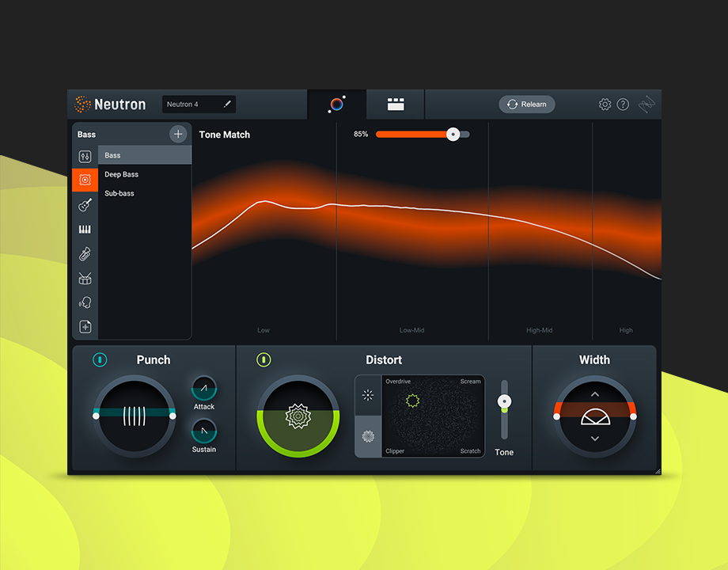The width and height of the screenshot is (728, 570).
Task: Click the Tone Match amount slider handle
Action: tap(453, 135)
